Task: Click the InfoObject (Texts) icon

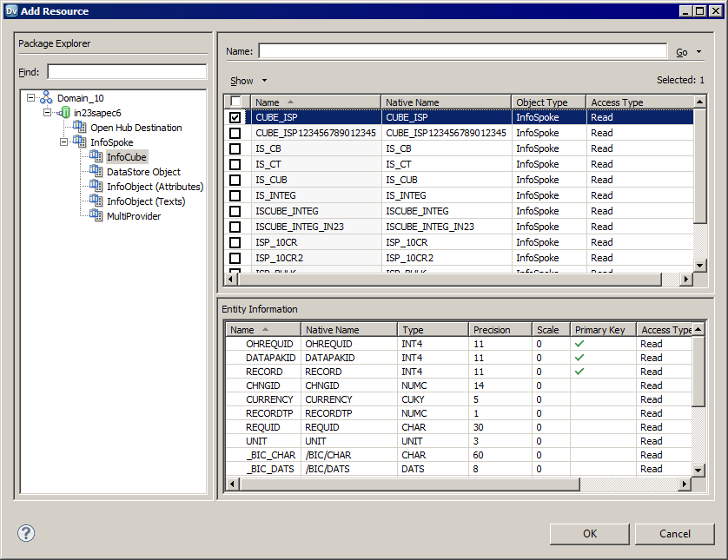Action: 96,201
